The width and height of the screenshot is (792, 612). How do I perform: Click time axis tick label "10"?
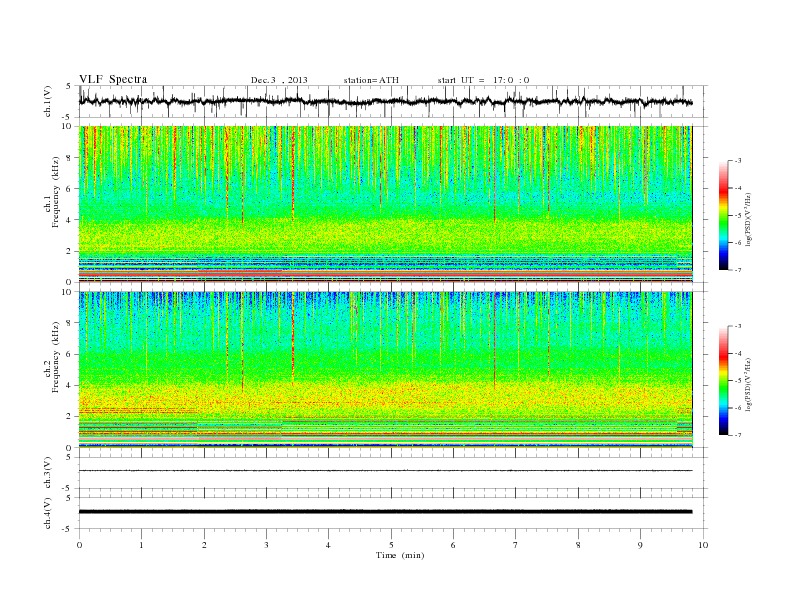tap(703, 545)
